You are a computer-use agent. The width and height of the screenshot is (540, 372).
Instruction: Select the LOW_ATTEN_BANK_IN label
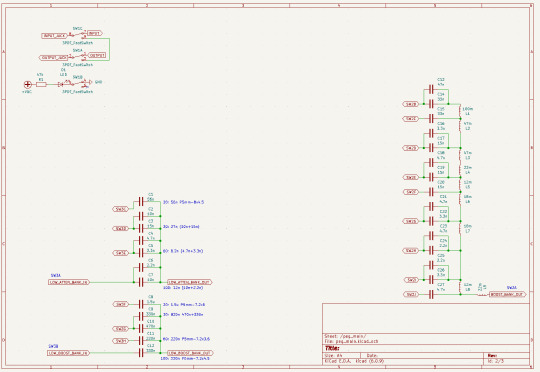[69, 282]
